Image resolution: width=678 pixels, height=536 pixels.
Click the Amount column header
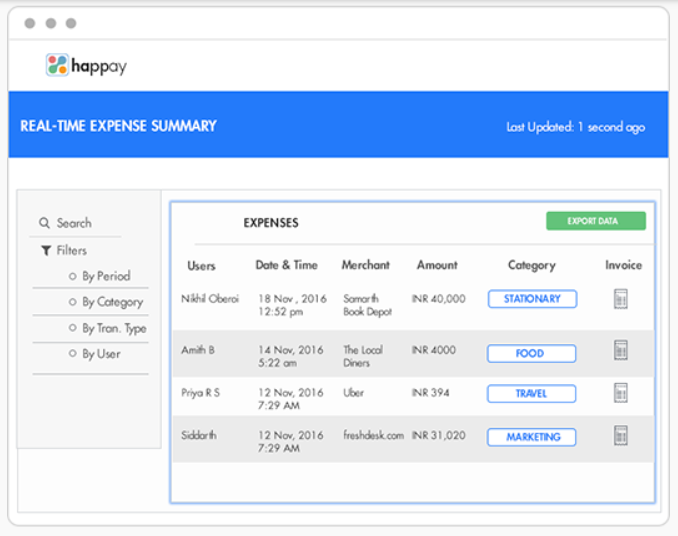[437, 265]
